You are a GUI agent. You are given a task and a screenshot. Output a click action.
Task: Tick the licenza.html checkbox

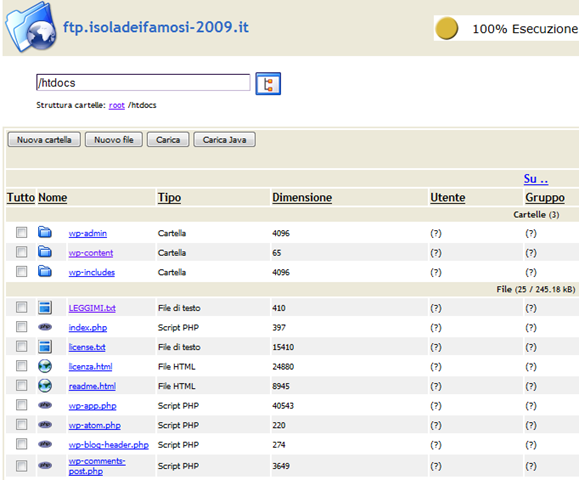tap(21, 366)
